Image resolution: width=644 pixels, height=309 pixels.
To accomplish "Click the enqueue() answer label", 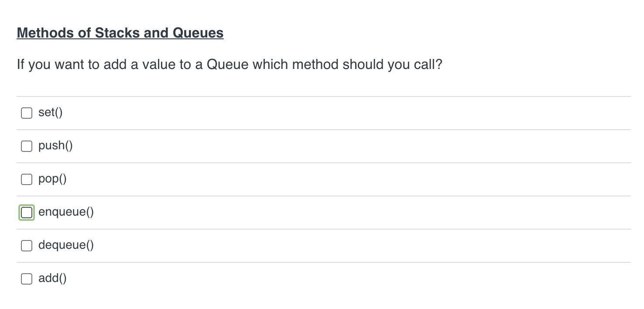I will point(66,212).
